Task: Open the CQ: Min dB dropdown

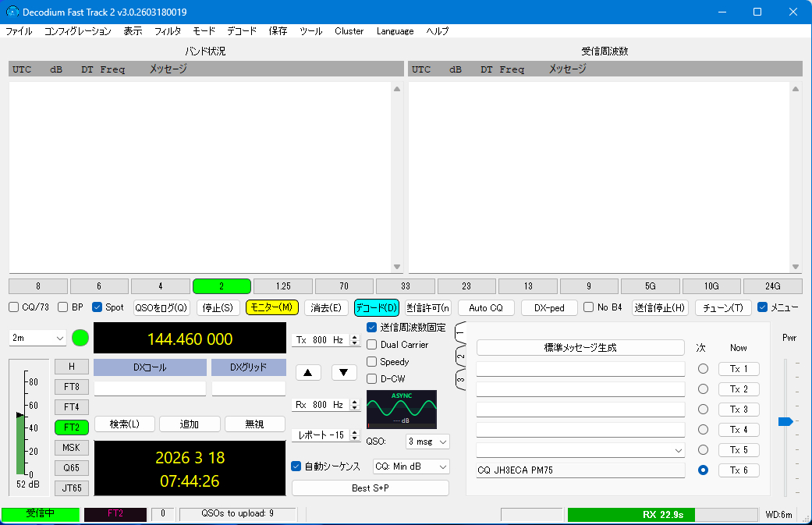Action: pyautogui.click(x=410, y=466)
